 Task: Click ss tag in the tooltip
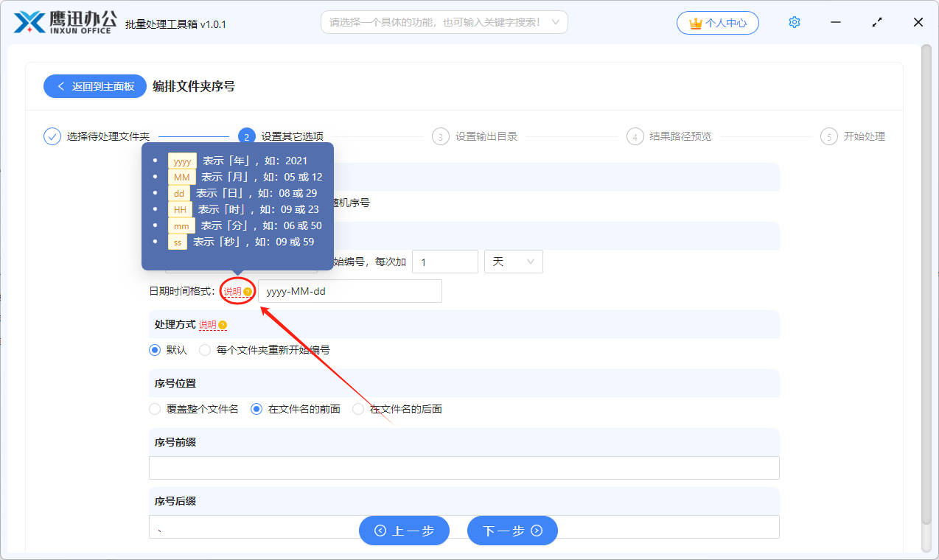(178, 242)
